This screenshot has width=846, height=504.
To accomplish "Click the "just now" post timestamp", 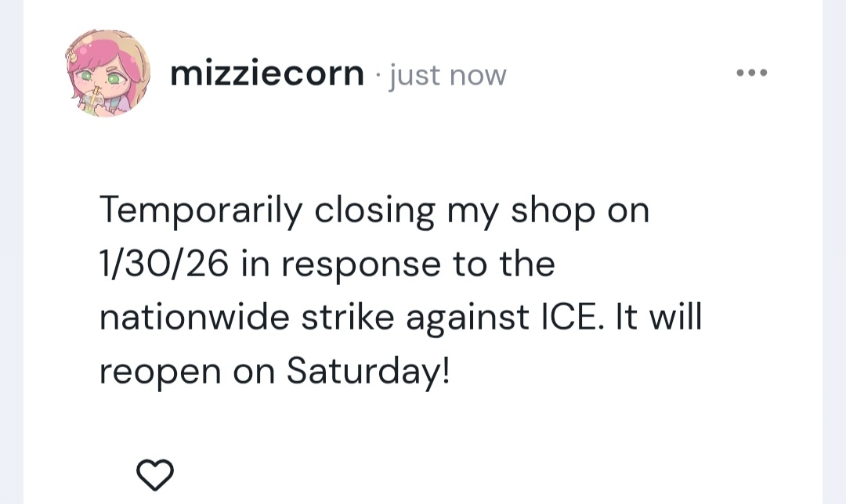I will click(x=448, y=76).
